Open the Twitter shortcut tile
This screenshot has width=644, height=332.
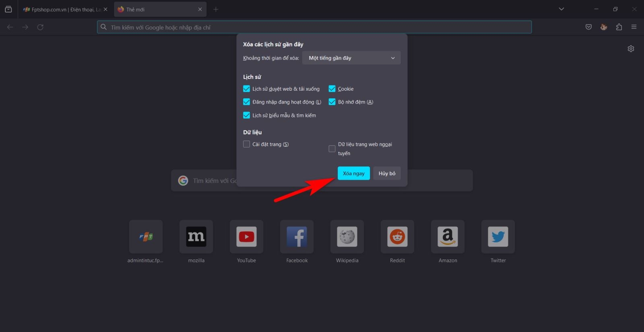click(x=498, y=237)
